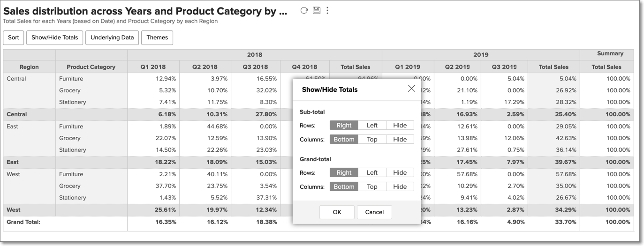
Task: Select the Region column header
Action: [29, 67]
